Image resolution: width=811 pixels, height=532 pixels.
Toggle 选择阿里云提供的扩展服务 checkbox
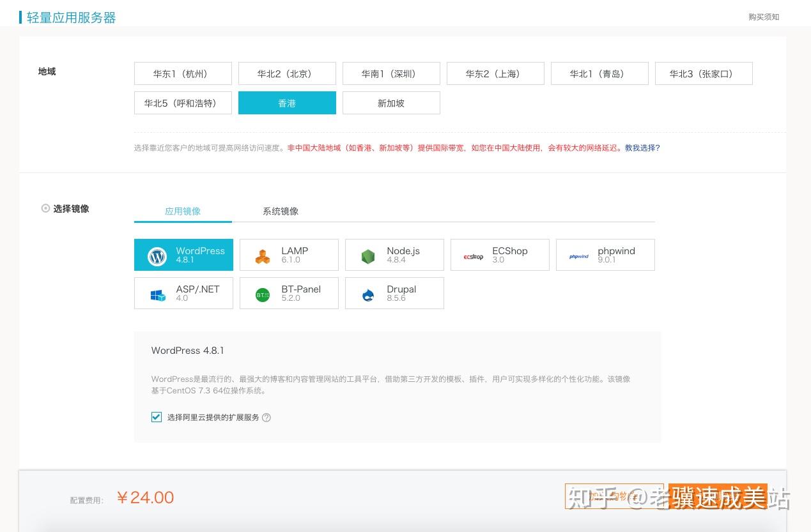[x=157, y=417]
